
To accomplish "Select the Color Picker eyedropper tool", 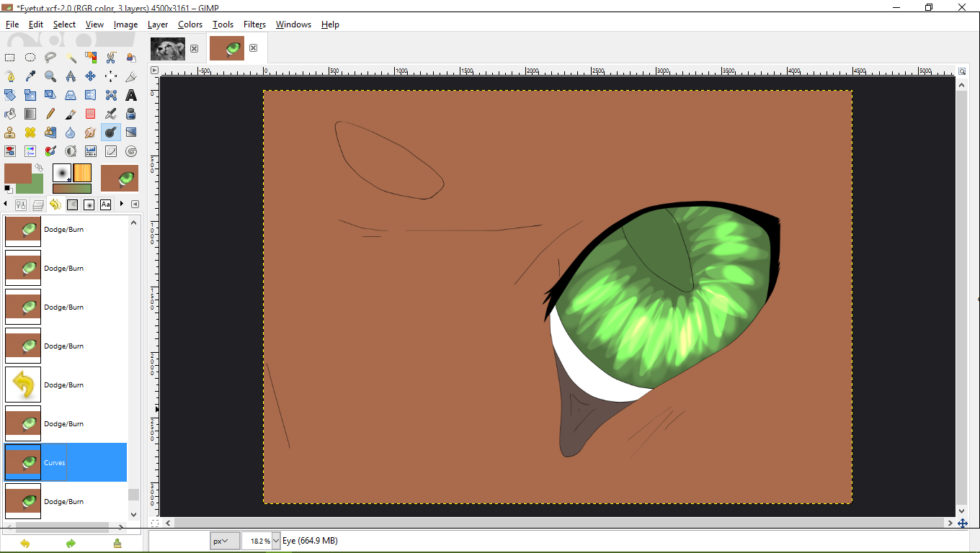I will coord(30,76).
